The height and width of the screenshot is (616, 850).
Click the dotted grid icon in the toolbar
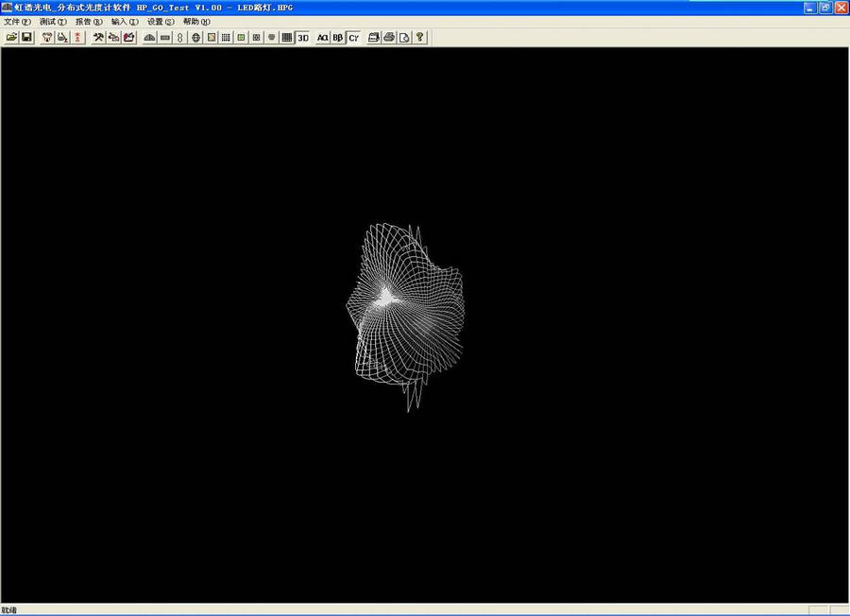226,38
